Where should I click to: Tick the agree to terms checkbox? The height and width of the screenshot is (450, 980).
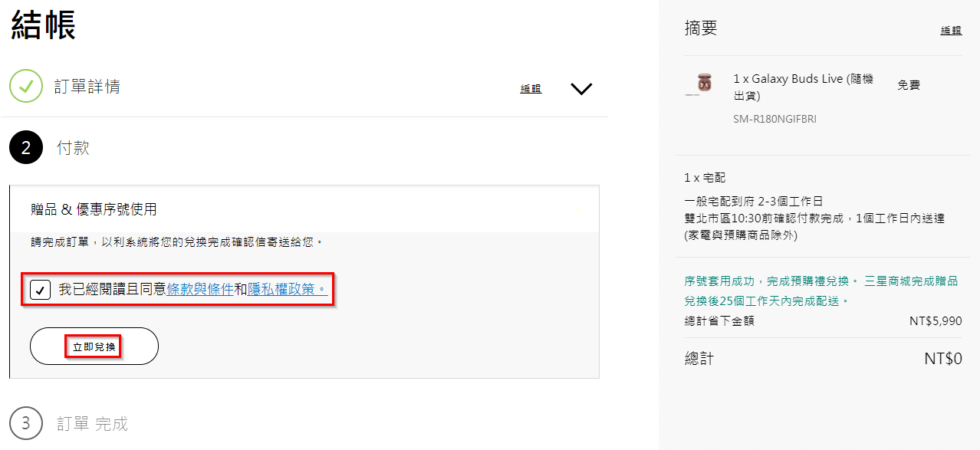41,290
